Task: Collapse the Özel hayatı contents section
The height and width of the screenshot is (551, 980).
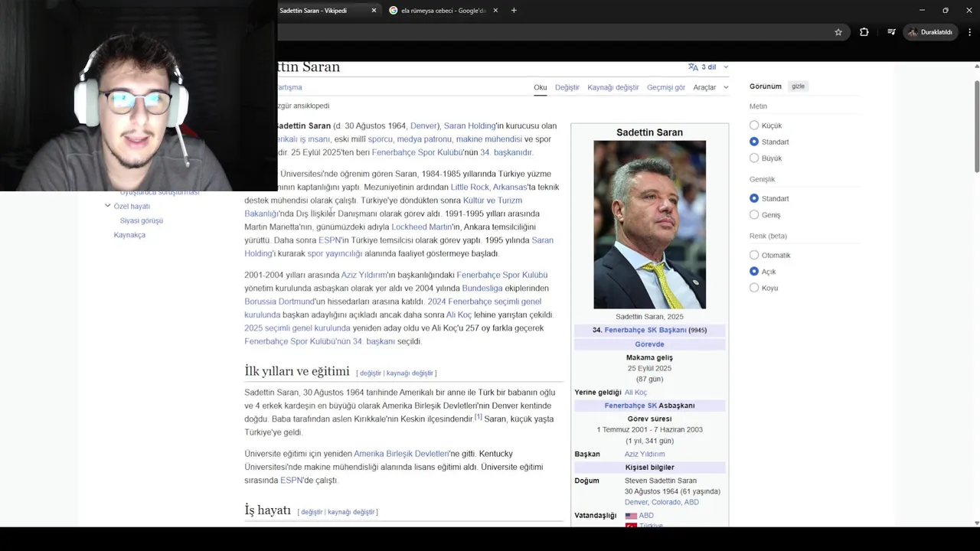Action: 108,206
